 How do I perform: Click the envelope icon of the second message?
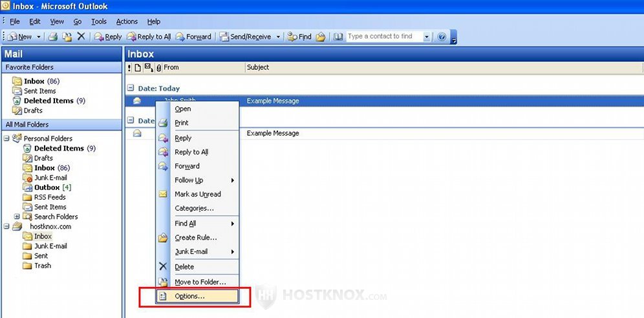[137, 133]
